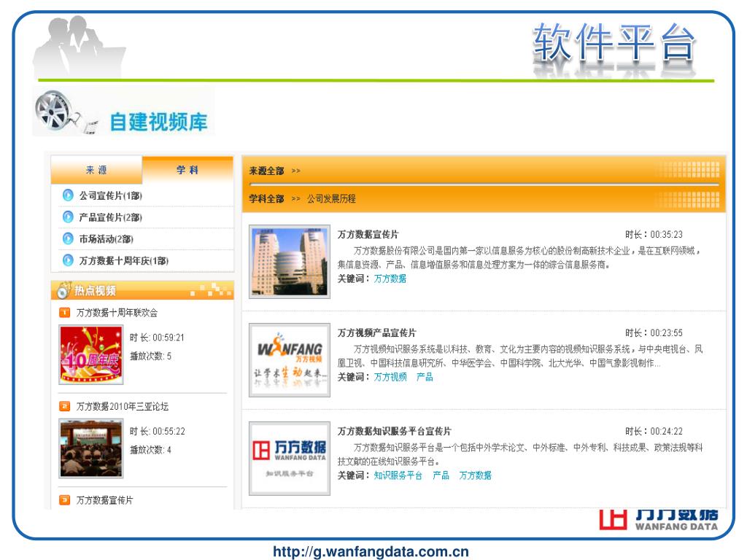Open the 万方数据十周年庆(1部) category
Viewport: 747px width, 560px height.
[124, 261]
